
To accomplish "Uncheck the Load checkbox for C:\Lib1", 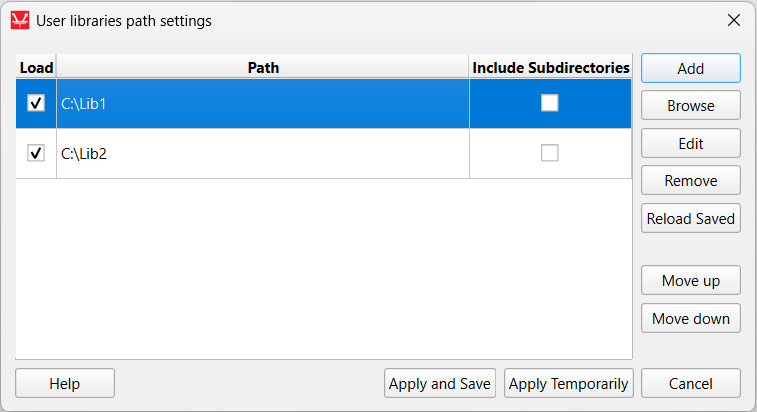I will (36, 103).
